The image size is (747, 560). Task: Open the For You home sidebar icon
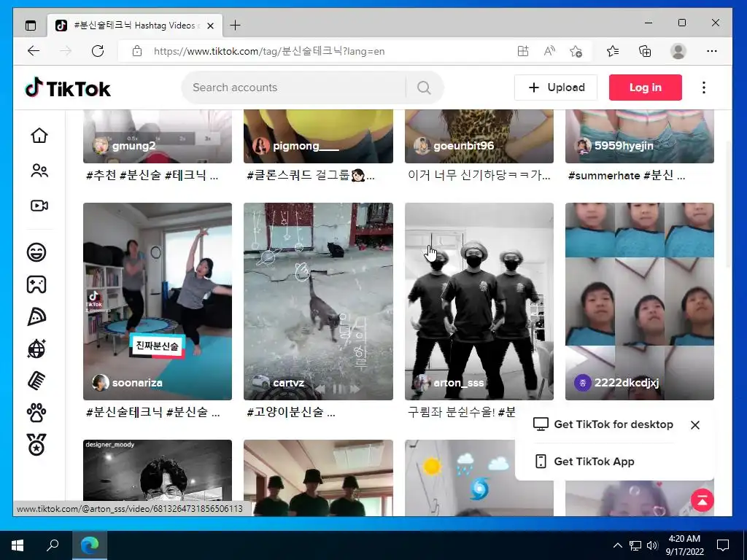click(39, 135)
